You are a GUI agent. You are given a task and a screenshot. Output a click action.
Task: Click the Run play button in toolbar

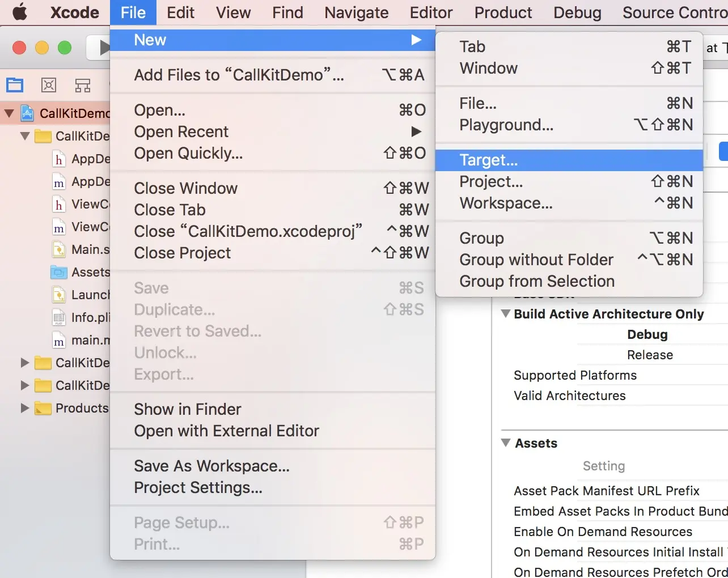[x=103, y=48]
